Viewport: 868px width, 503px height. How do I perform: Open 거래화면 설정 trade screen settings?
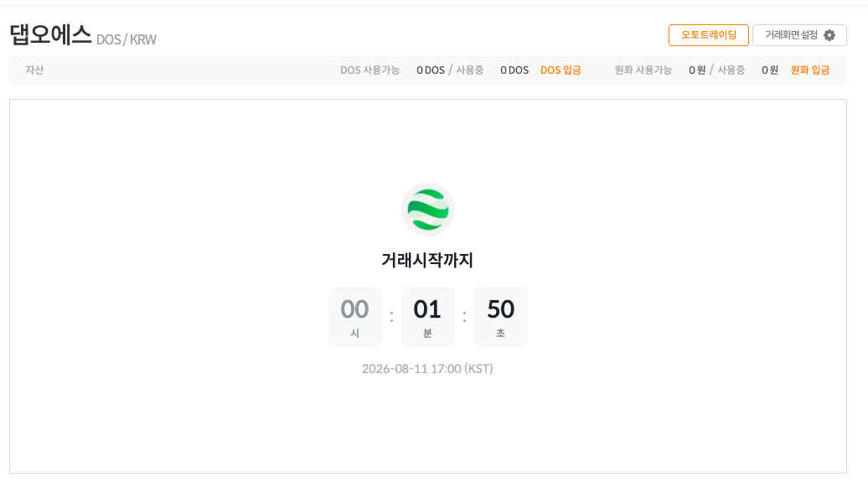coord(799,35)
